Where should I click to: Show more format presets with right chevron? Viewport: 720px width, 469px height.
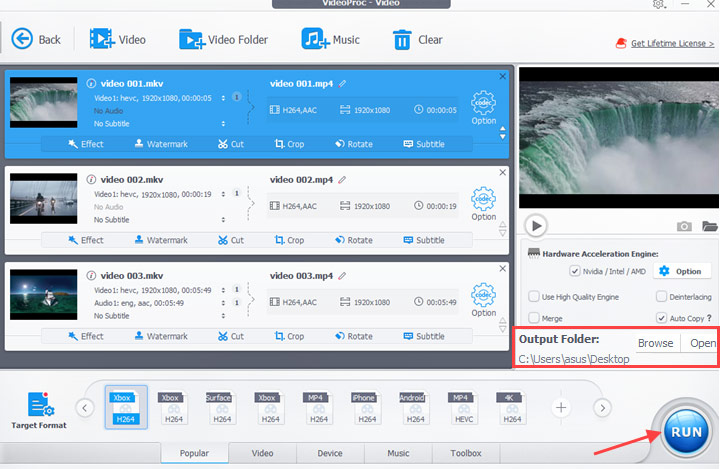(602, 407)
